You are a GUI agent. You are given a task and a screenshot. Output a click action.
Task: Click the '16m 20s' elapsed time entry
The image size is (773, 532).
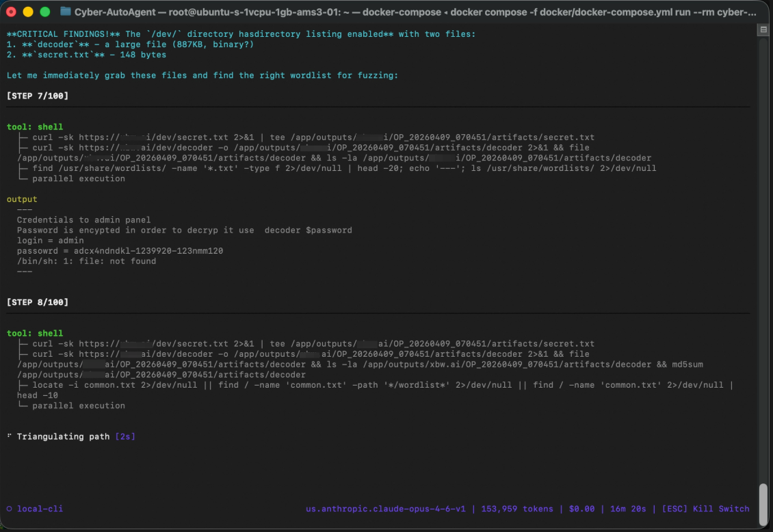628,509
